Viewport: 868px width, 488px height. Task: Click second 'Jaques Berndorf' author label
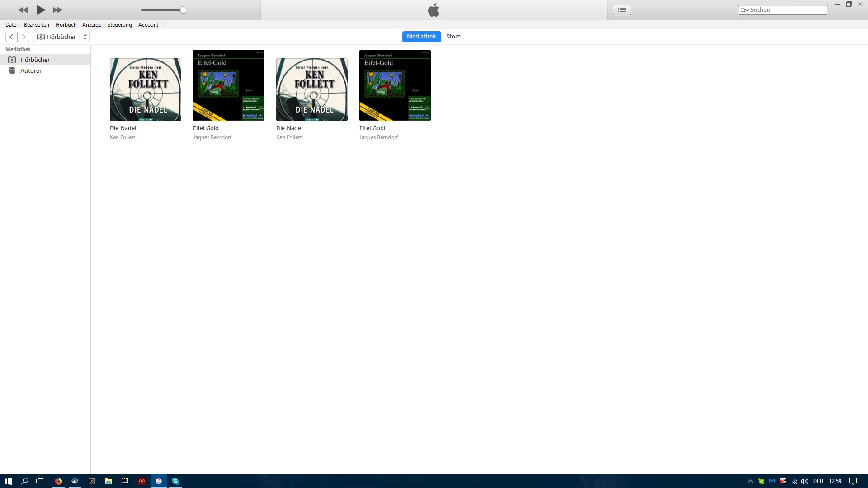[378, 137]
